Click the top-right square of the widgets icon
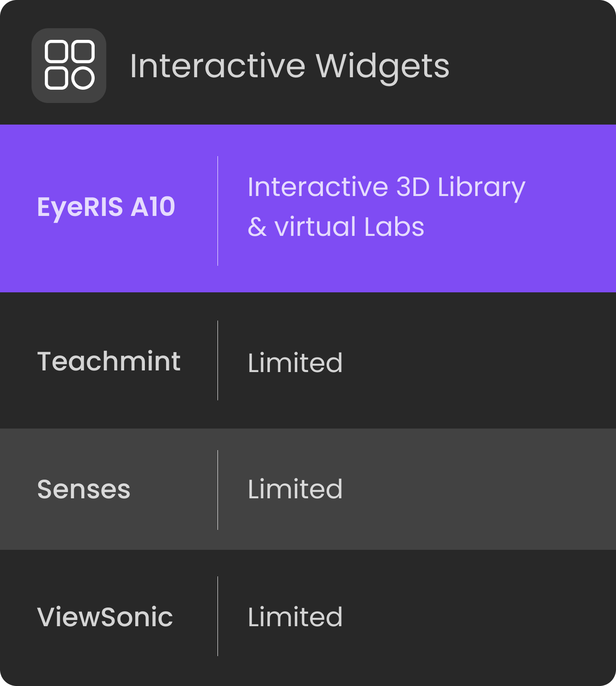 pos(83,52)
